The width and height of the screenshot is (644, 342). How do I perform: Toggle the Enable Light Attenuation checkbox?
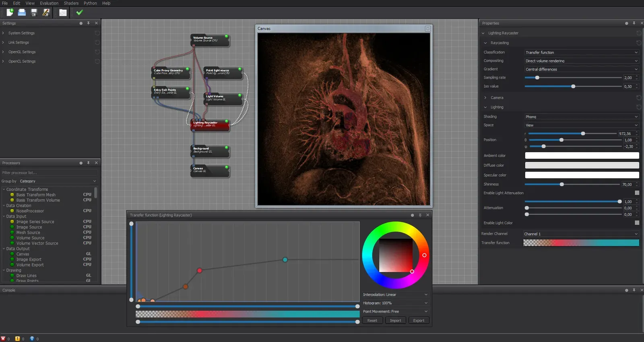637,193
